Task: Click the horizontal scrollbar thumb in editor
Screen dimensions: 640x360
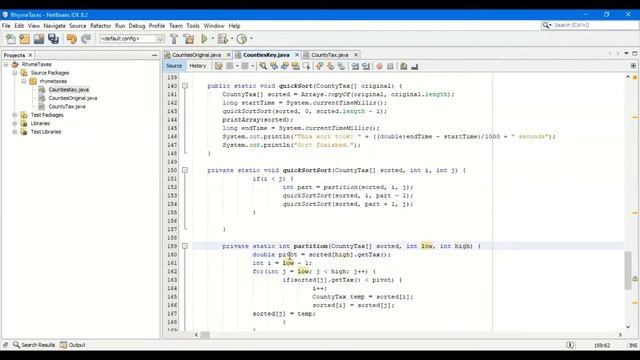Action: [x=205, y=335]
